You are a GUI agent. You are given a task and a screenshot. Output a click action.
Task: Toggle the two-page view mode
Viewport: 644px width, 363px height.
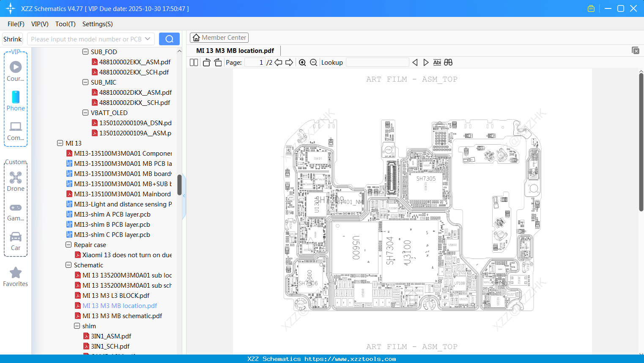pos(194,62)
